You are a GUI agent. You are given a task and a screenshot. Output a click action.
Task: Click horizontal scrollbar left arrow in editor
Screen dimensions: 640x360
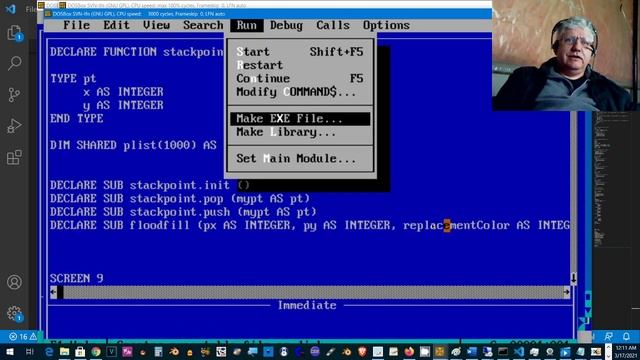coord(53,292)
